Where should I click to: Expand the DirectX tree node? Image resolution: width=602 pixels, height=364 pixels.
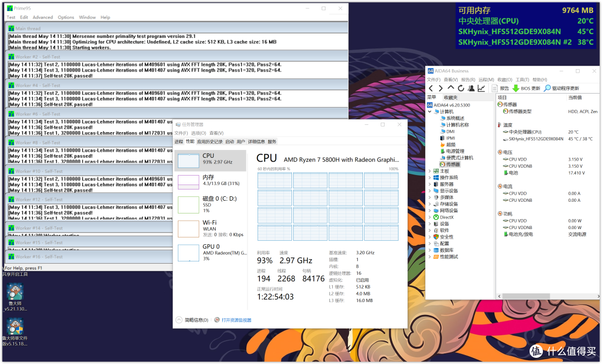[430, 217]
